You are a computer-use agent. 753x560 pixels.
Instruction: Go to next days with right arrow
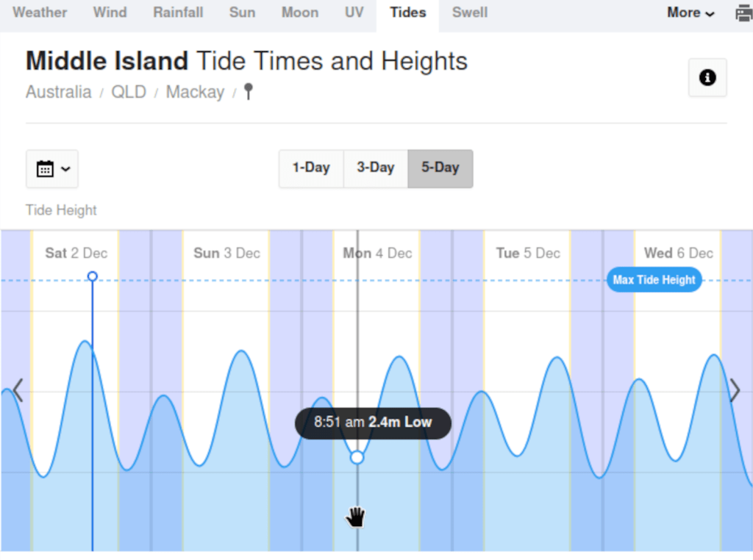735,390
